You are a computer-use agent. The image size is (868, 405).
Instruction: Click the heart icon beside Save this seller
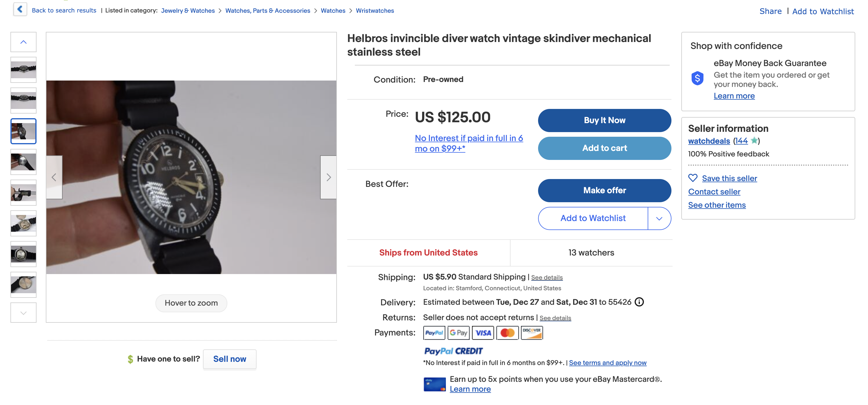(x=692, y=178)
